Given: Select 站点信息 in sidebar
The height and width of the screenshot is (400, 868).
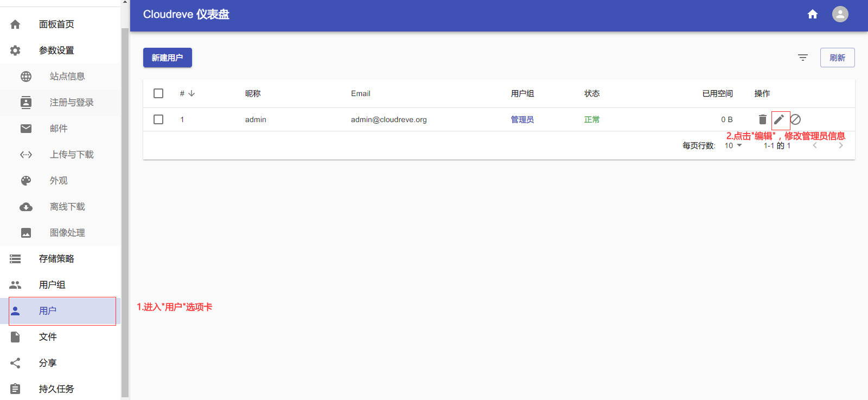Looking at the screenshot, I should (67, 77).
